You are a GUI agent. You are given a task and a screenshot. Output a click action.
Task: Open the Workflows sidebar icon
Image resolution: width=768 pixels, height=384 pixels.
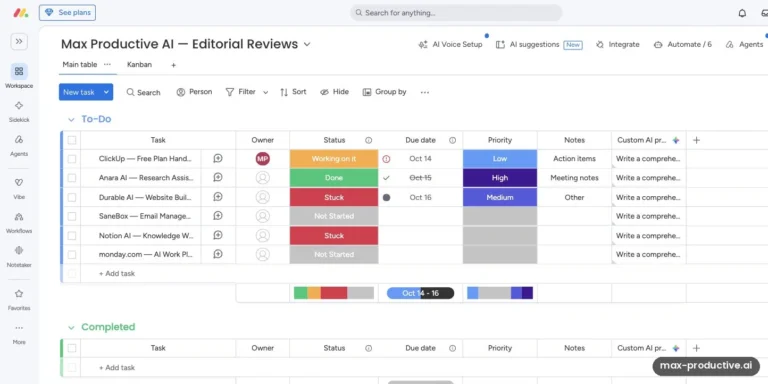click(19, 216)
